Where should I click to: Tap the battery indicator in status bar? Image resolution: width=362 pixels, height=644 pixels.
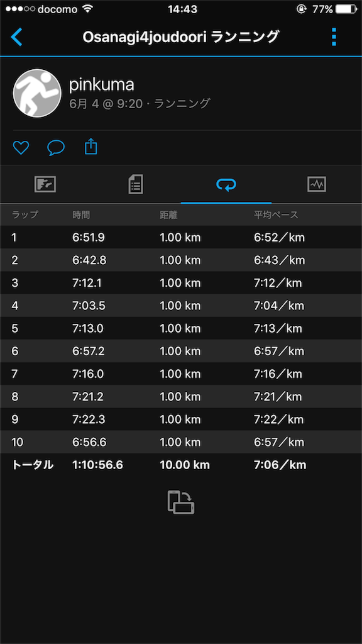(x=346, y=9)
